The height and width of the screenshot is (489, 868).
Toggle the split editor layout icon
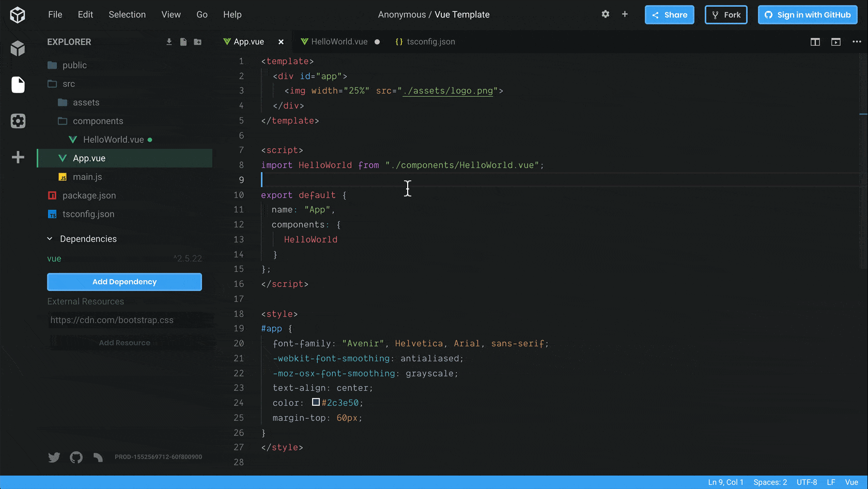point(815,42)
